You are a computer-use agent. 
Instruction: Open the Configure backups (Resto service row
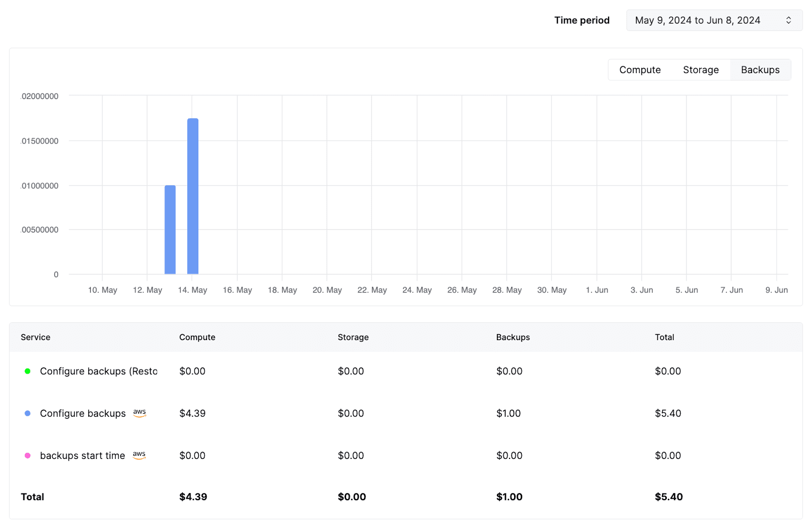point(98,371)
